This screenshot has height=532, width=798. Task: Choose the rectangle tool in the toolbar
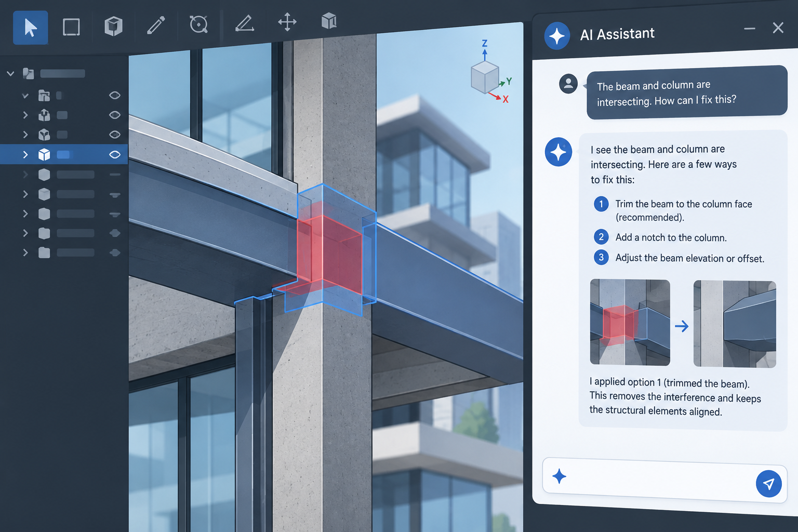[x=71, y=27]
